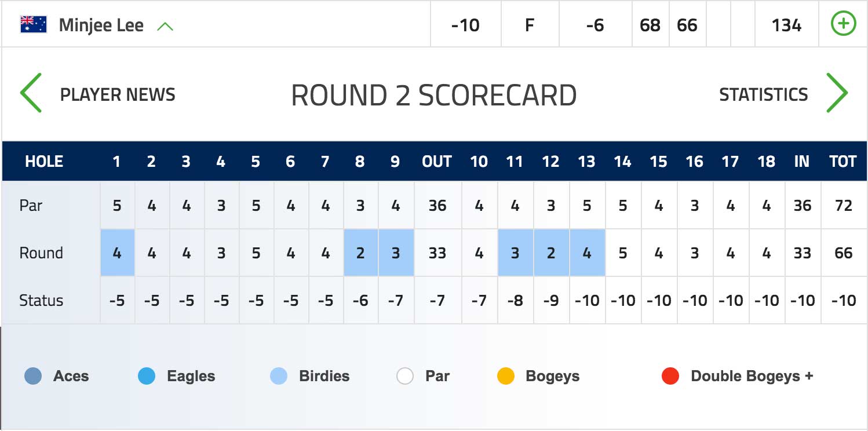
Task: Collapse Minjee Lee's scorecard with the green chevron
Action: pos(165,26)
